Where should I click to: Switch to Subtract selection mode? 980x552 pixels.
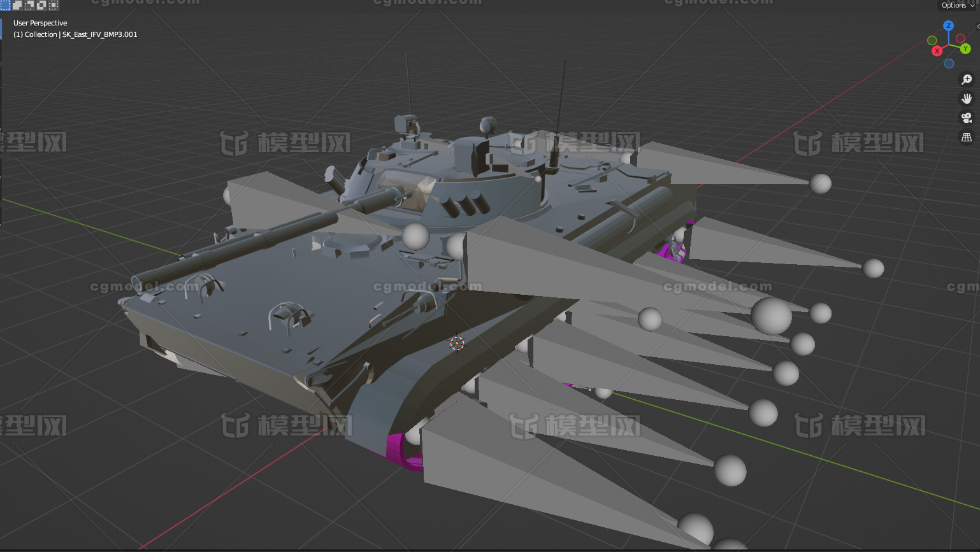point(29,5)
